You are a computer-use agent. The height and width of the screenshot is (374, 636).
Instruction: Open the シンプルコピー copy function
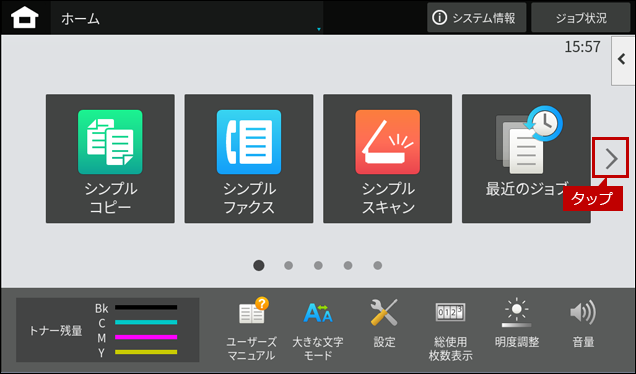(x=110, y=159)
